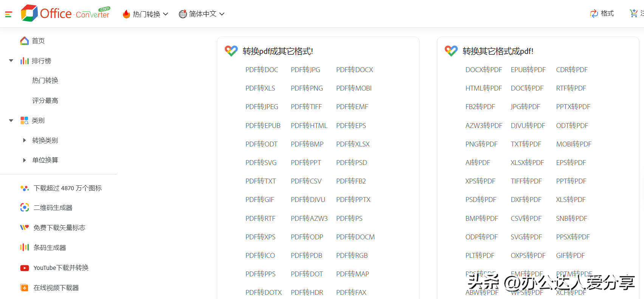Click the PDF转DOCM link
644x299 pixels.
click(355, 237)
